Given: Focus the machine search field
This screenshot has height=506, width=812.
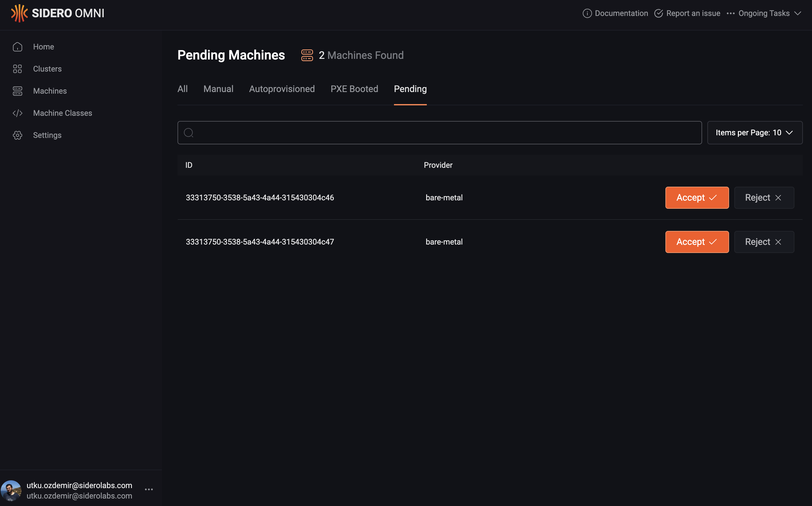Looking at the screenshot, I should tap(439, 133).
